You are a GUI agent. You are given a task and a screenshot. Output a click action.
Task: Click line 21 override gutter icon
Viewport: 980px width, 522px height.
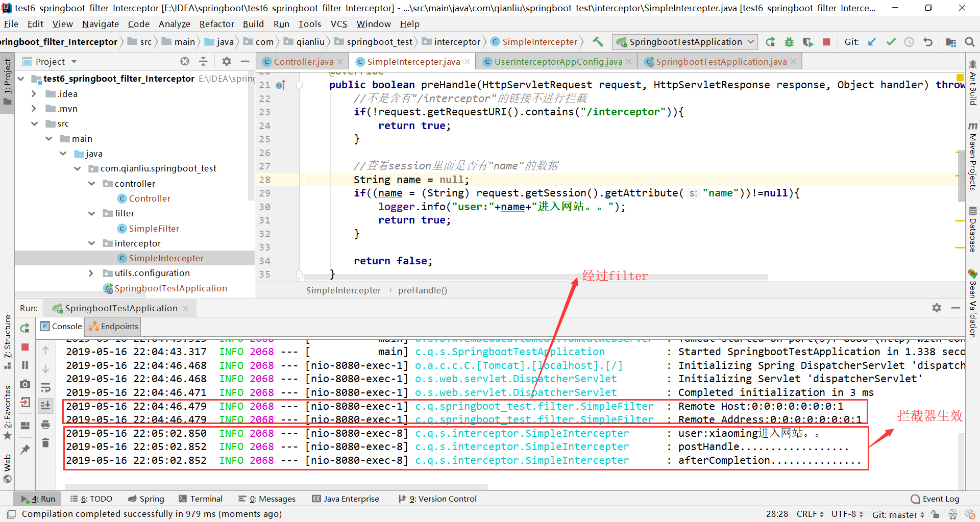click(x=281, y=85)
